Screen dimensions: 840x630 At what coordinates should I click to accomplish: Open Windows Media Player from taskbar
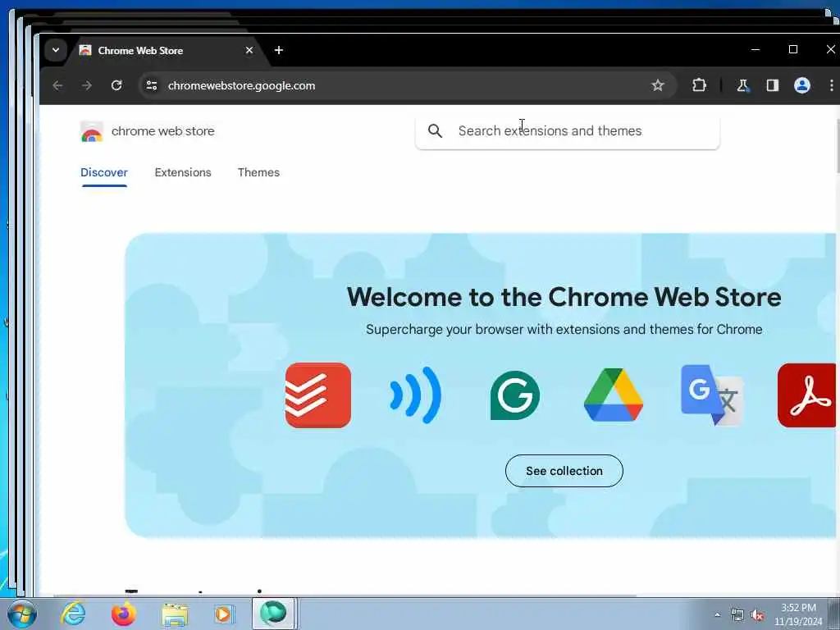223,614
